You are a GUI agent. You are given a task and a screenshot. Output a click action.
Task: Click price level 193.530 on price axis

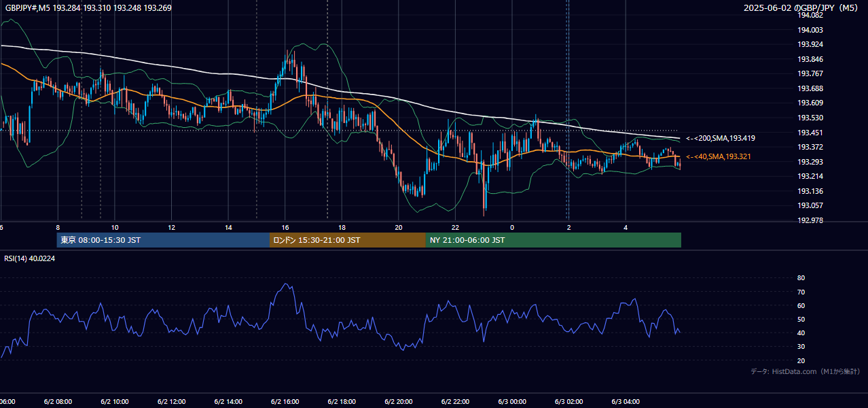coord(810,118)
